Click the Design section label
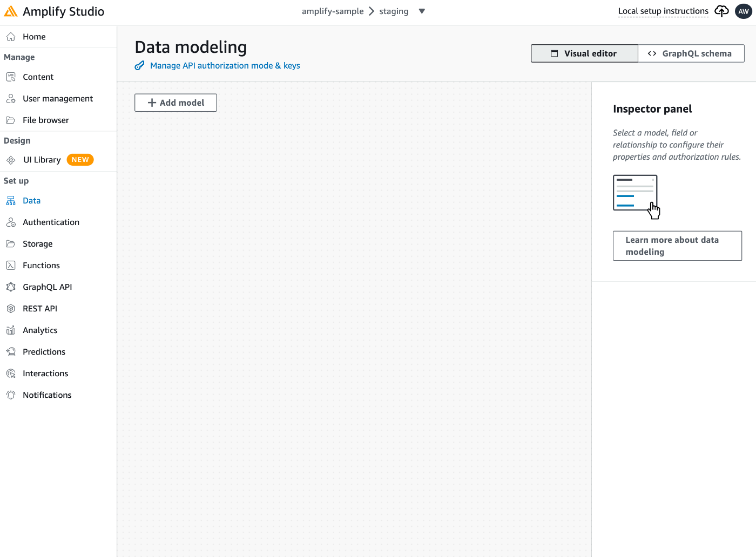This screenshot has height=557, width=756. pyautogui.click(x=17, y=141)
